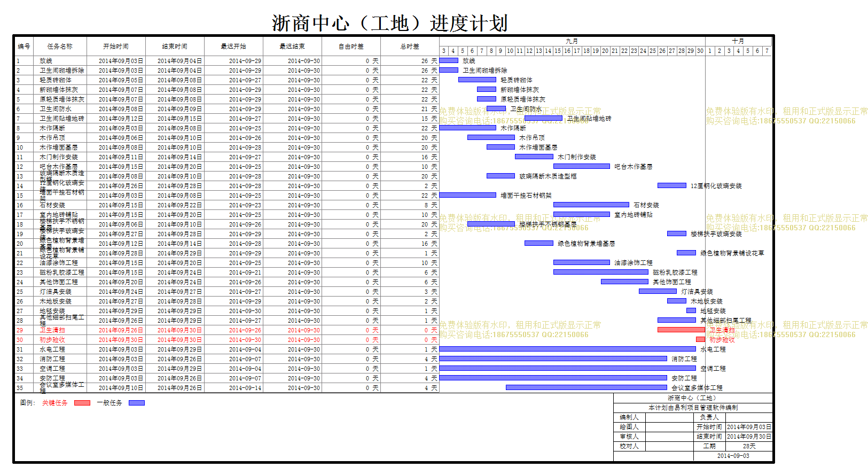Click the chart title 浙商中心（工地）进度计划
Screen dimensions: 868x475
click(x=389, y=23)
